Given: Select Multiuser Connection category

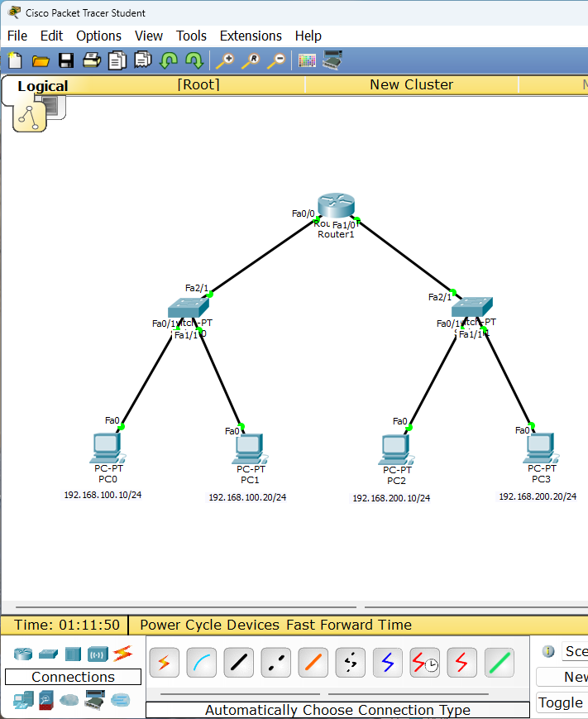Looking at the screenshot, I should (121, 700).
